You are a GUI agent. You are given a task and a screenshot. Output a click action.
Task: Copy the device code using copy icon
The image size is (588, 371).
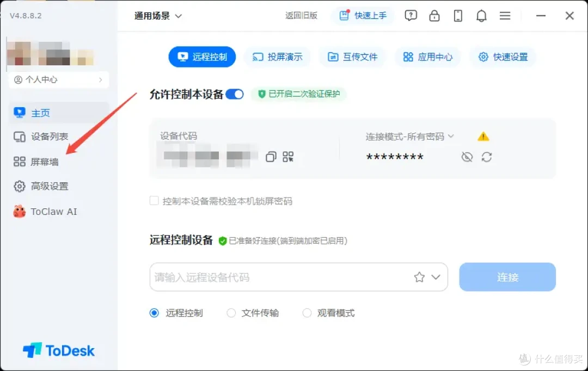pyautogui.click(x=271, y=157)
